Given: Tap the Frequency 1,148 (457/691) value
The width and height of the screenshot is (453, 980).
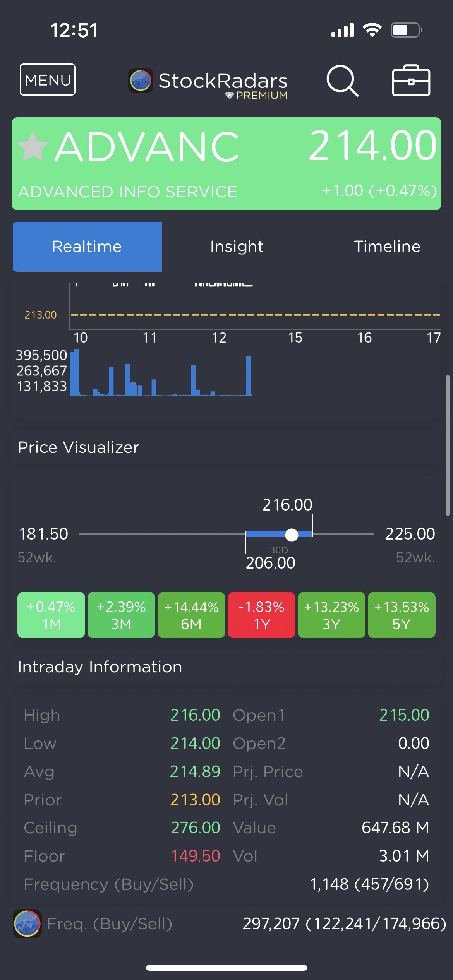Looking at the screenshot, I should 370,884.
